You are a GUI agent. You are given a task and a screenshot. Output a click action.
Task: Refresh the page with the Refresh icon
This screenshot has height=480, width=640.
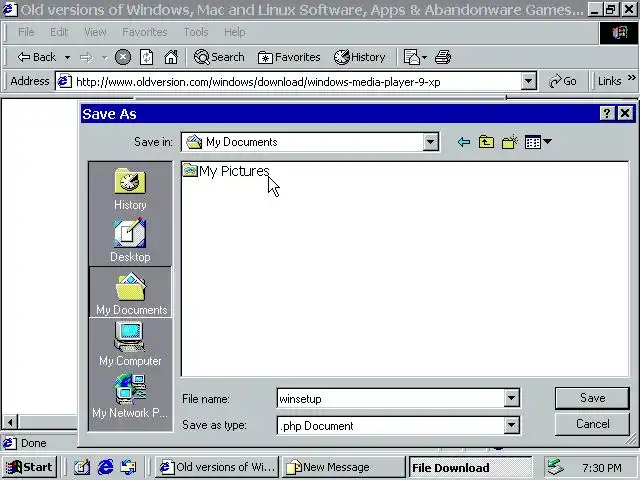(x=147, y=57)
